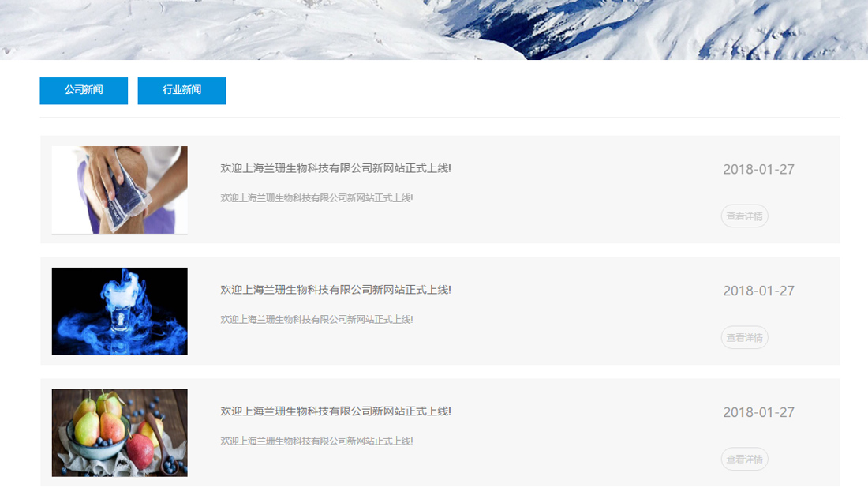Click the third news summary text
The width and height of the screenshot is (868, 488).
pyautogui.click(x=315, y=441)
